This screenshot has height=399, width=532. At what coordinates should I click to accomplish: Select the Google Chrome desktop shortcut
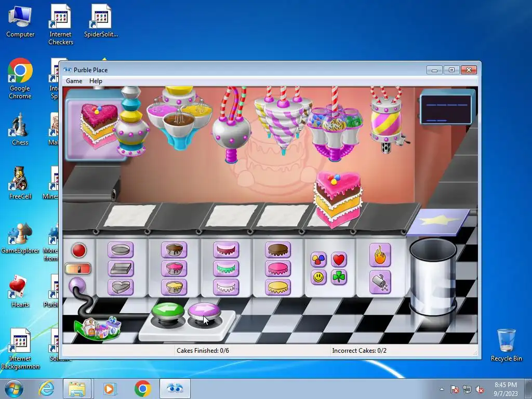point(20,79)
